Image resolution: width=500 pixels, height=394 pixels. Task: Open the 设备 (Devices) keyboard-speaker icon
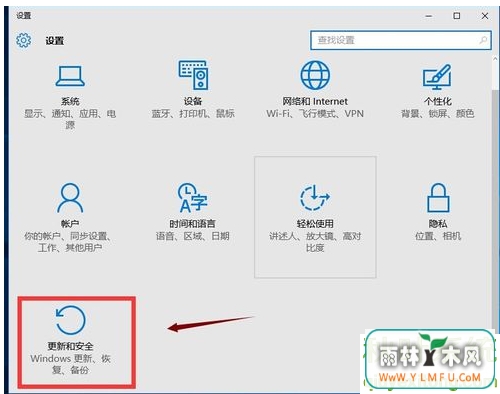click(x=193, y=75)
